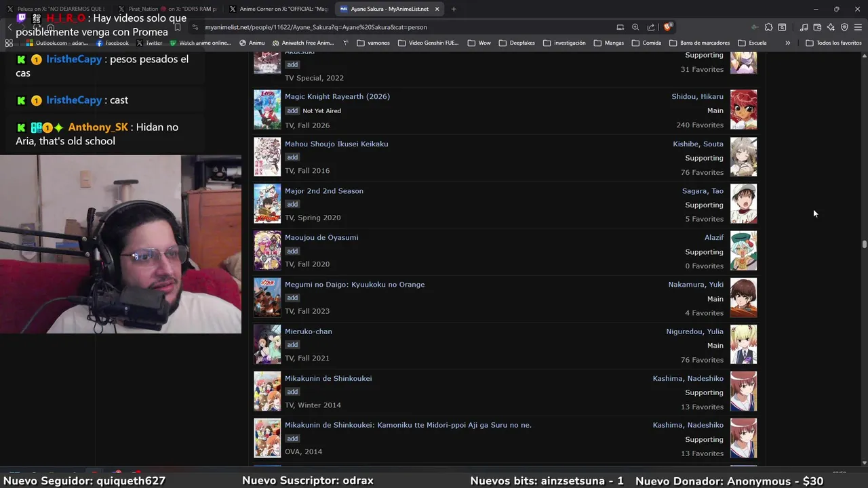Close the Ayane Sakura MyAnimeList tab
This screenshot has height=488, width=868.
click(437, 9)
